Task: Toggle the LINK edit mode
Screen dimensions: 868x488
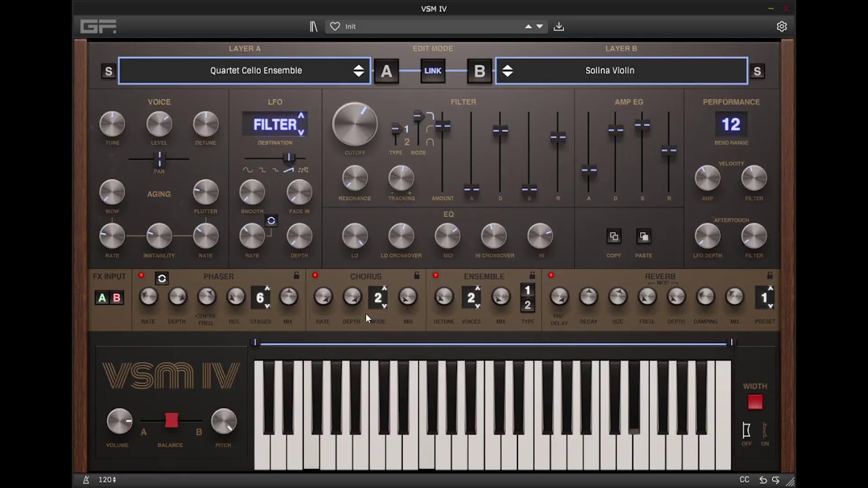Action: 433,70
